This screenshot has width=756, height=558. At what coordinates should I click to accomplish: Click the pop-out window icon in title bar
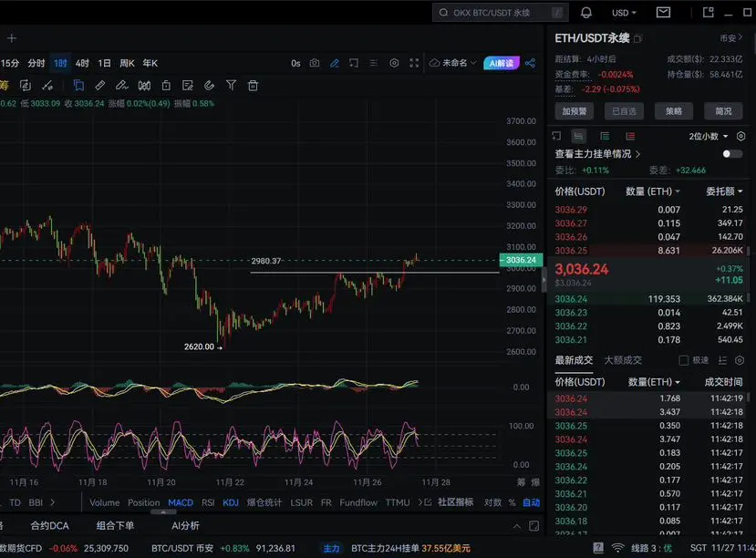pos(708,13)
